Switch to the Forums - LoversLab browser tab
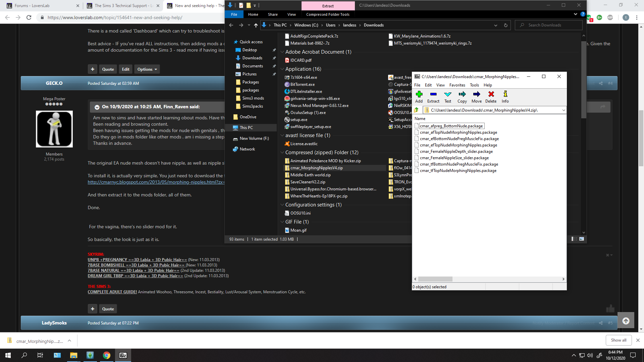This screenshot has width=644, height=362. [41, 6]
